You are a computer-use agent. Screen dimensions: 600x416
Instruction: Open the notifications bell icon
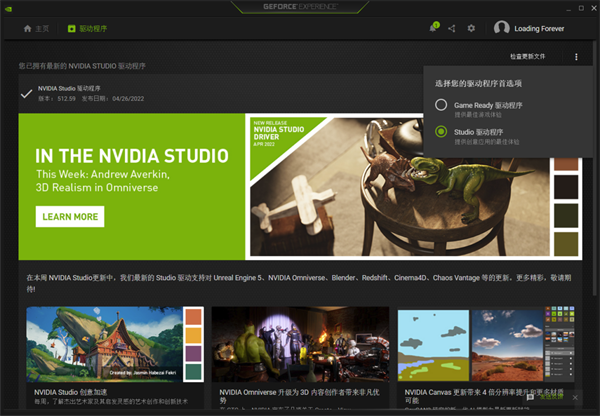(433, 29)
